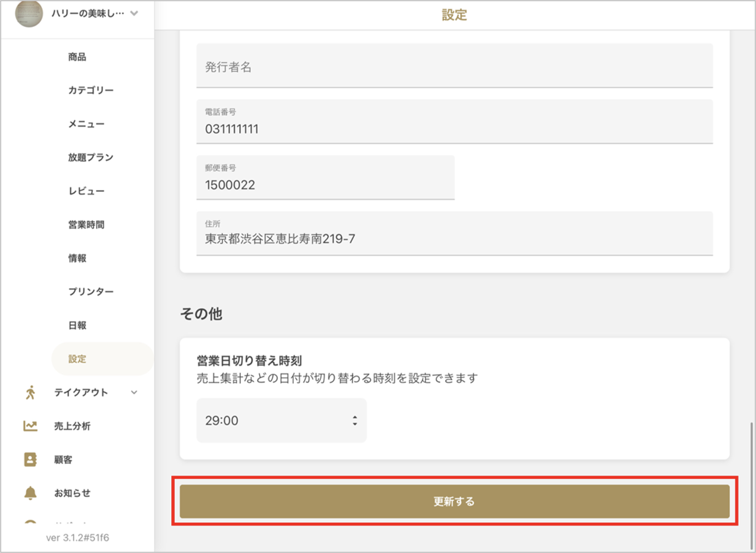Click the 電話番号 field with 031111111
Screen dimensions: 756x553
tap(454, 121)
